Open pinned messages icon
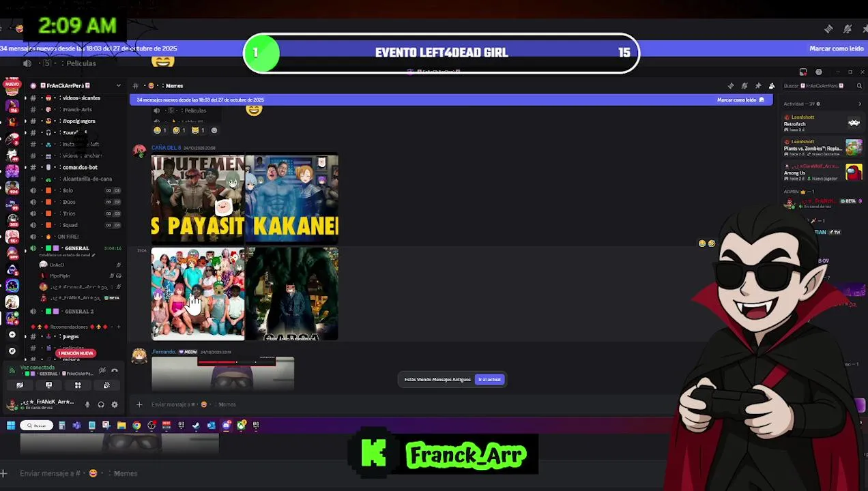868x491 pixels. pos(758,86)
